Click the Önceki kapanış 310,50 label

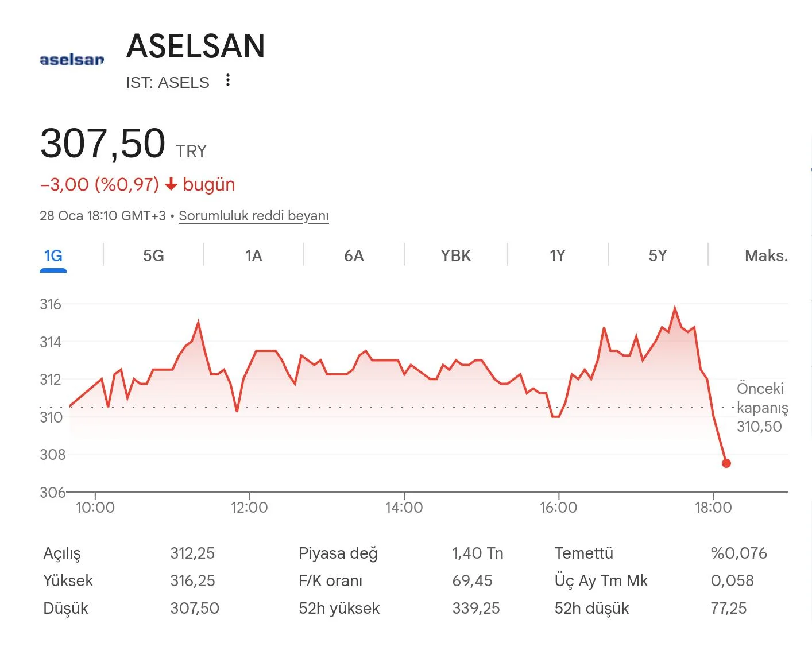pos(762,407)
